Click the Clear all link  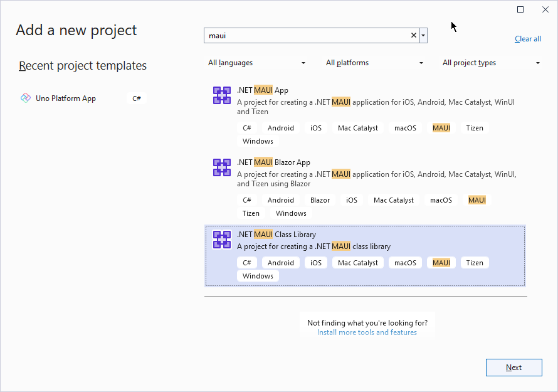tap(527, 39)
